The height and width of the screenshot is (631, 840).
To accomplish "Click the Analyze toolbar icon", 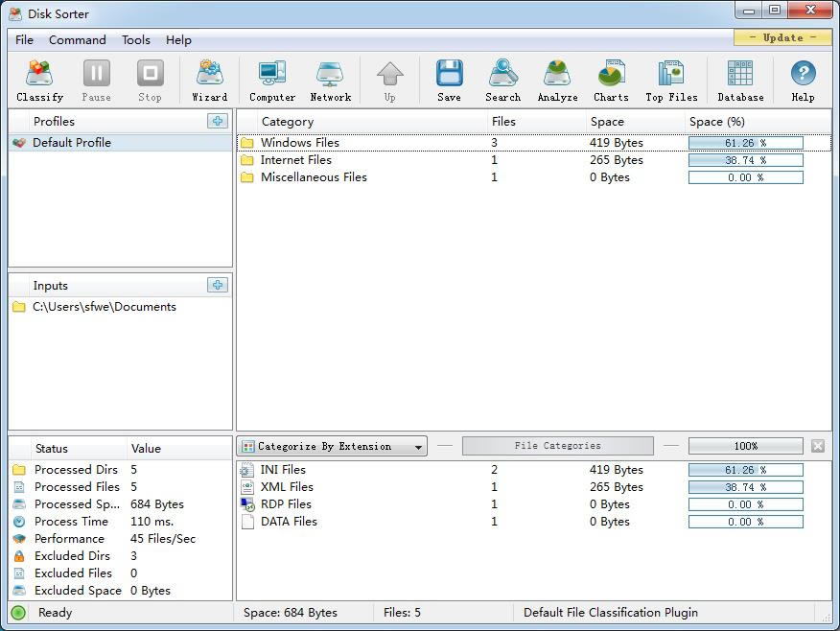I will tap(558, 81).
